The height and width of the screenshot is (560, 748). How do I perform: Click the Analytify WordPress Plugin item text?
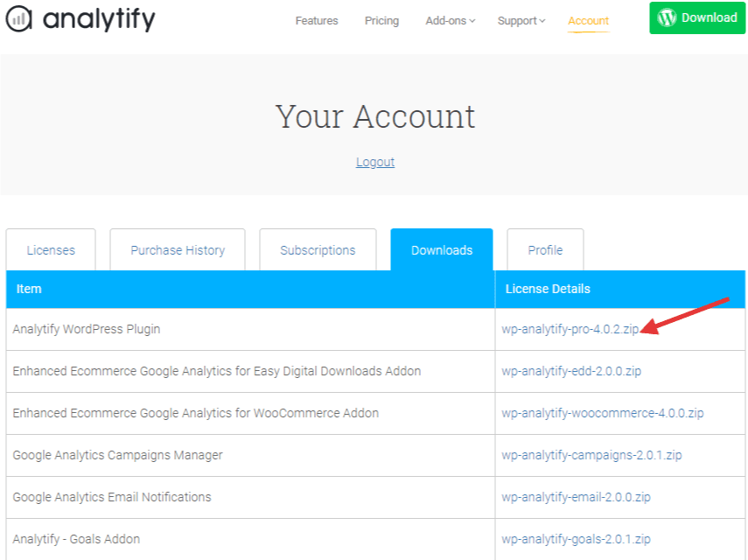(87, 329)
